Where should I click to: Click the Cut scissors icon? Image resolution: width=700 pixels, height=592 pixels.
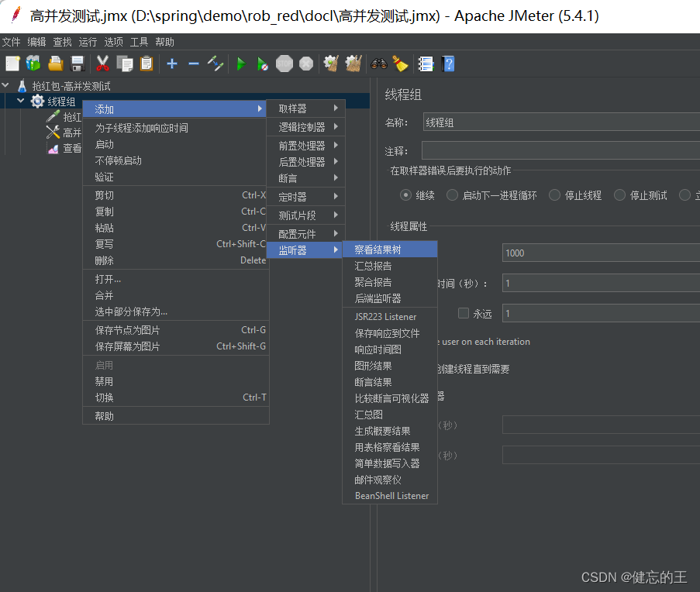[102, 64]
